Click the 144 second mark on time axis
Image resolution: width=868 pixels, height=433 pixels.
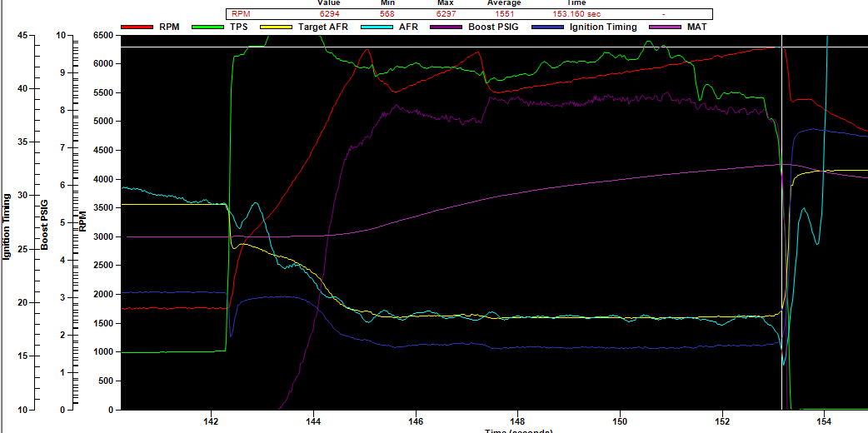[x=313, y=421]
